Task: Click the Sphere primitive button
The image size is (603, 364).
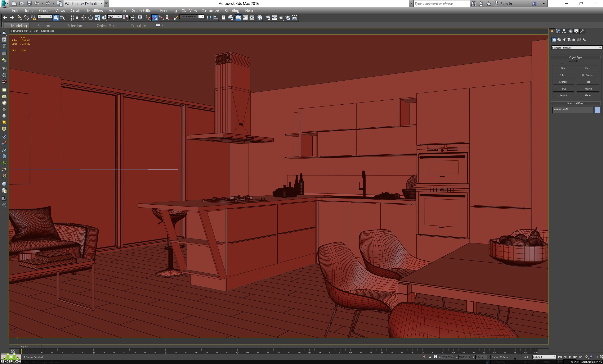Action: click(x=563, y=75)
